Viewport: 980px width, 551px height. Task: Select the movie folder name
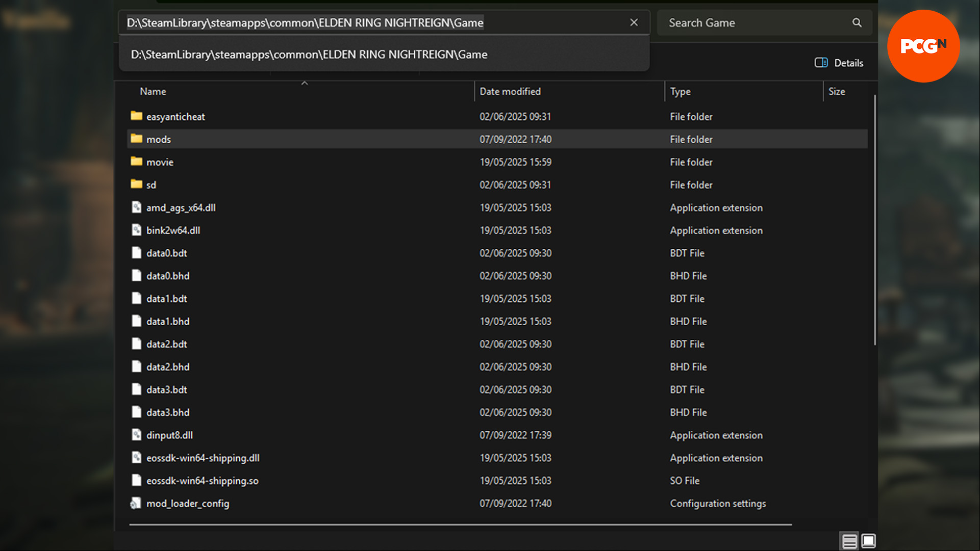point(160,162)
